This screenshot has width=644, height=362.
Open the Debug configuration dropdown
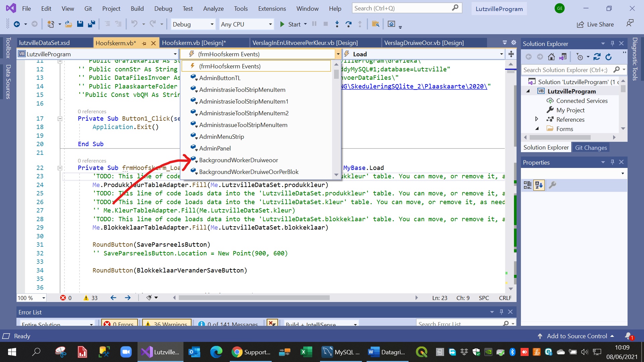193,24
